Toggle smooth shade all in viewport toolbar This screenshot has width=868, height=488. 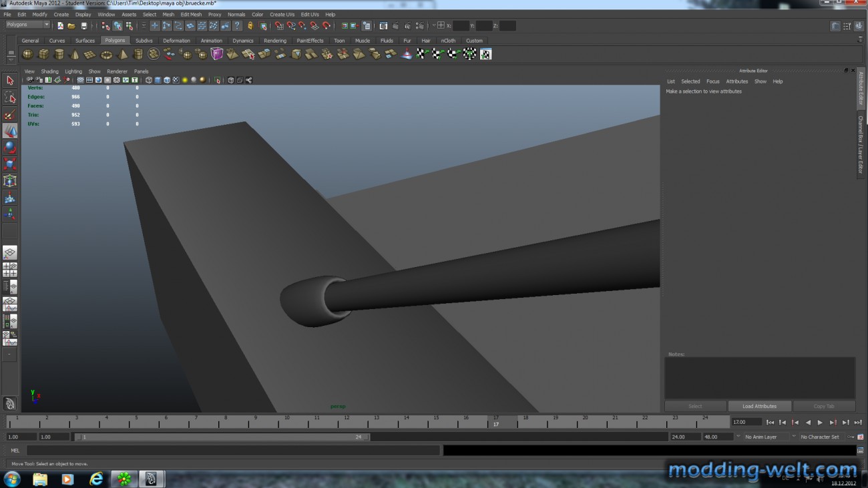tap(158, 80)
